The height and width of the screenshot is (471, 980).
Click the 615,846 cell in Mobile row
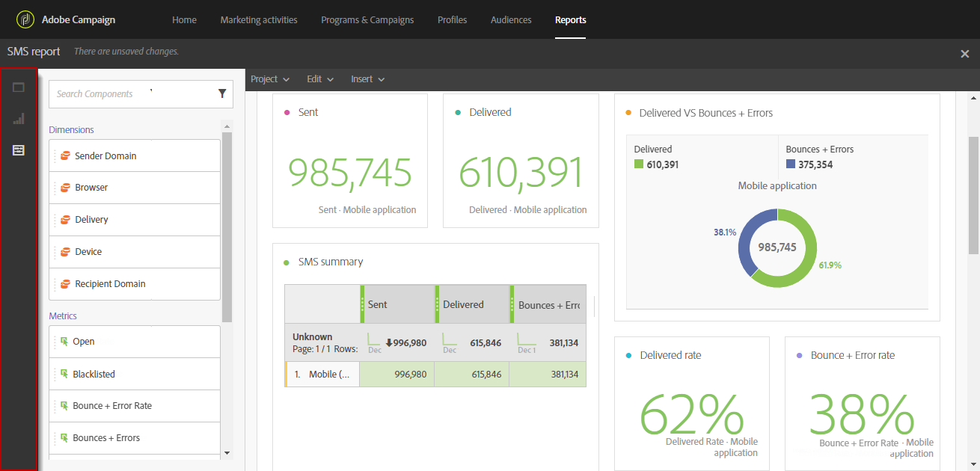click(472, 375)
